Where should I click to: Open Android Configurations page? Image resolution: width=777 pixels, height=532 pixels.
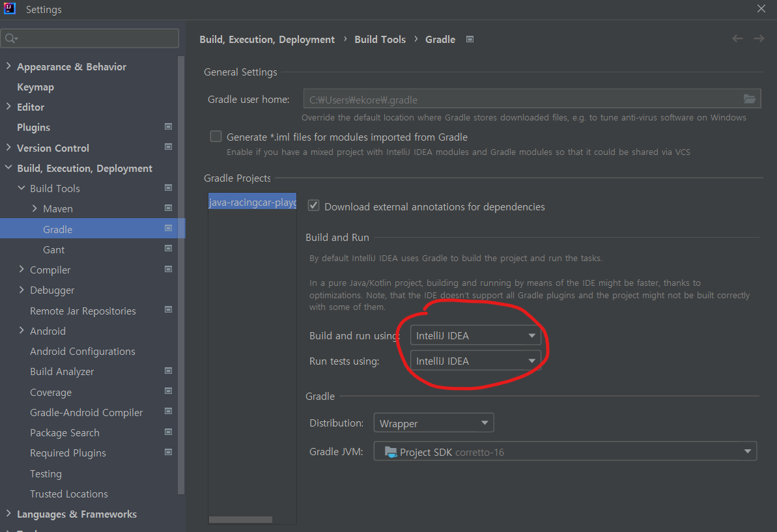click(82, 352)
